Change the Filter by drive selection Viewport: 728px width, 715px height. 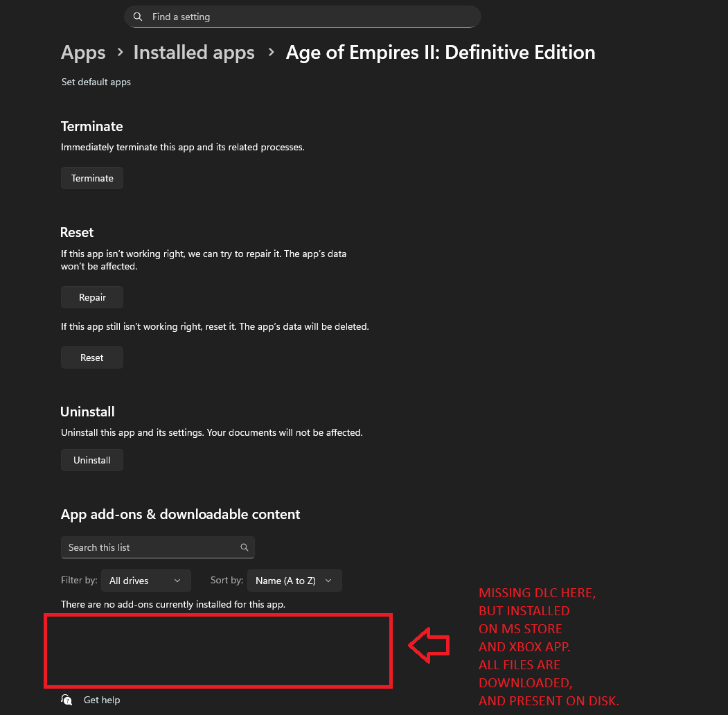tap(145, 581)
